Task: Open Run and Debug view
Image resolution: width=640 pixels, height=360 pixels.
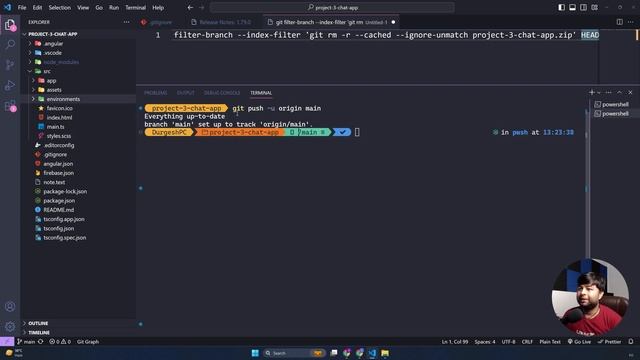Action: [x=10, y=85]
